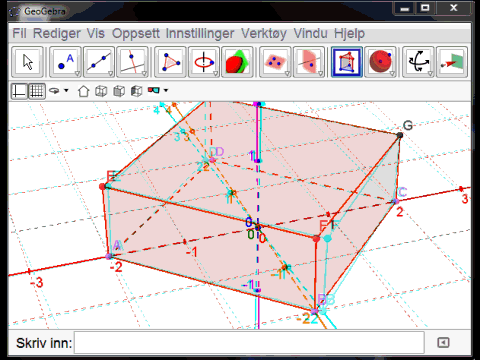
Task: Click the Skriv inn input field
Action: (249, 342)
